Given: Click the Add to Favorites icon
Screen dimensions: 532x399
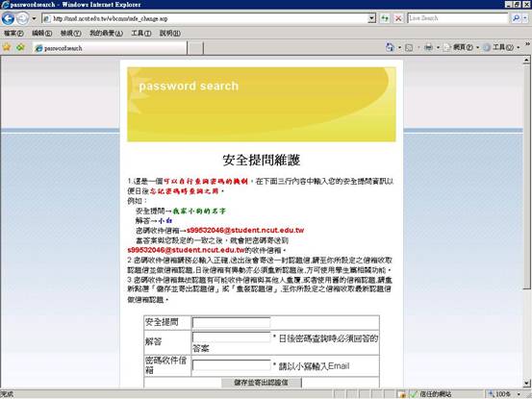Looking at the screenshot, I should coord(21,47).
